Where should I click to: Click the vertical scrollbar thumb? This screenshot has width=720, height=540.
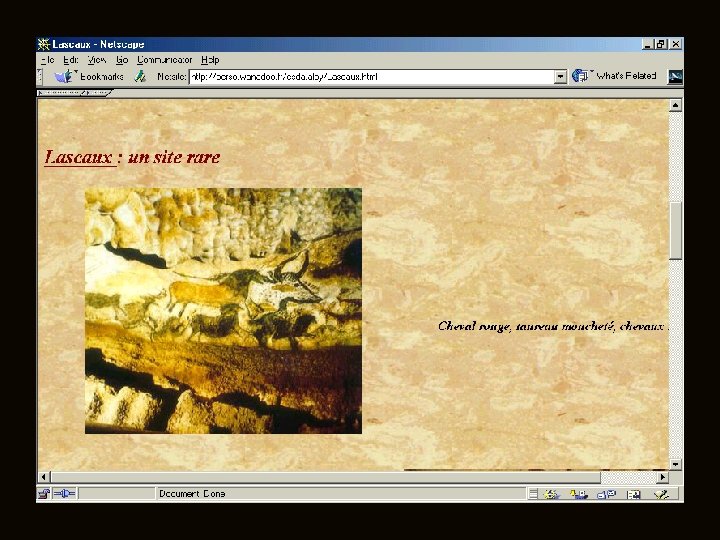[675, 231]
